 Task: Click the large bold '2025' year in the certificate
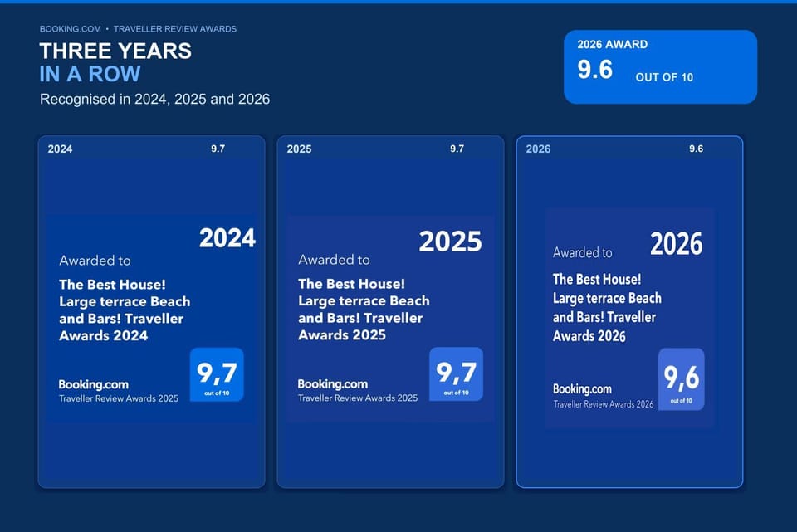tap(450, 242)
